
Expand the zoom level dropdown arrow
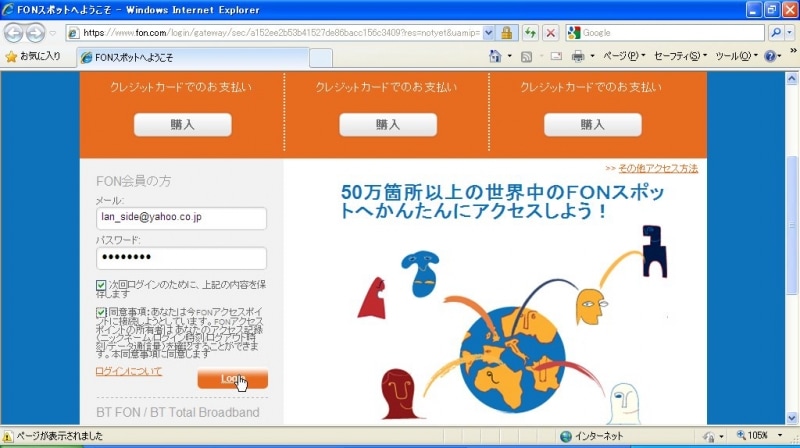[x=780, y=435]
